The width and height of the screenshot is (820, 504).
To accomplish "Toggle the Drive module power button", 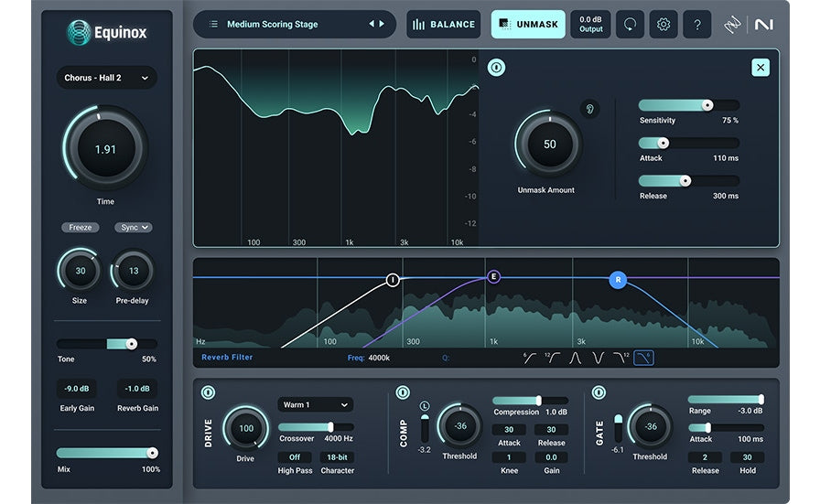I will click(208, 392).
